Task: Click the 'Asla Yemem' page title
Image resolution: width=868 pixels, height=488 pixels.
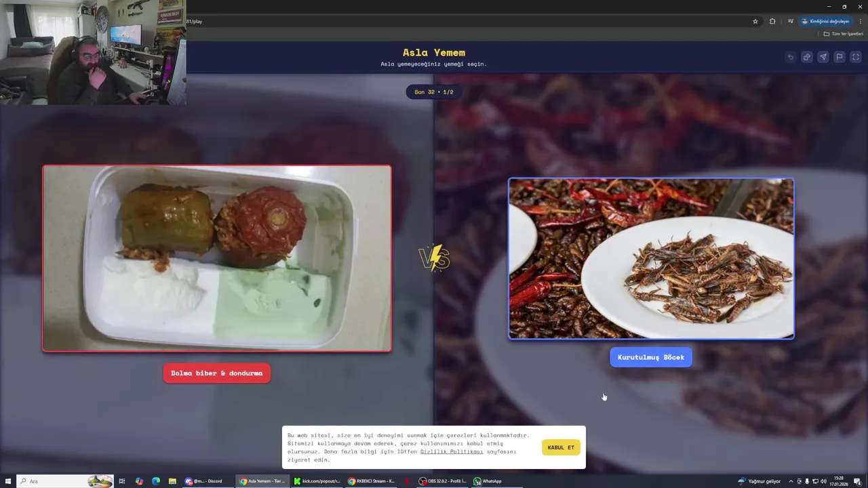Action: point(434,52)
